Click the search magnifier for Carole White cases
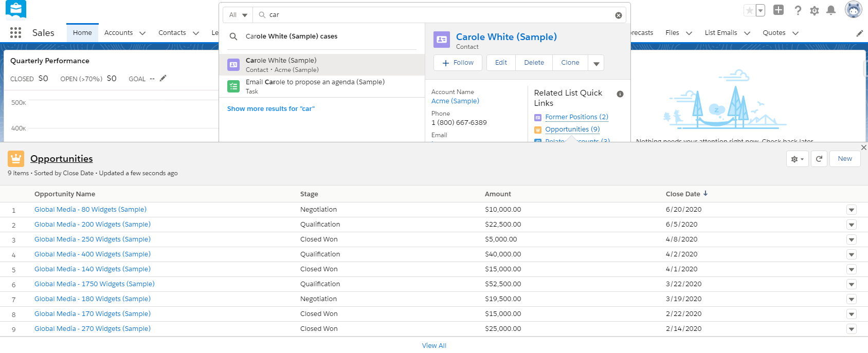Image resolution: width=868 pixels, height=353 pixels. [x=233, y=36]
